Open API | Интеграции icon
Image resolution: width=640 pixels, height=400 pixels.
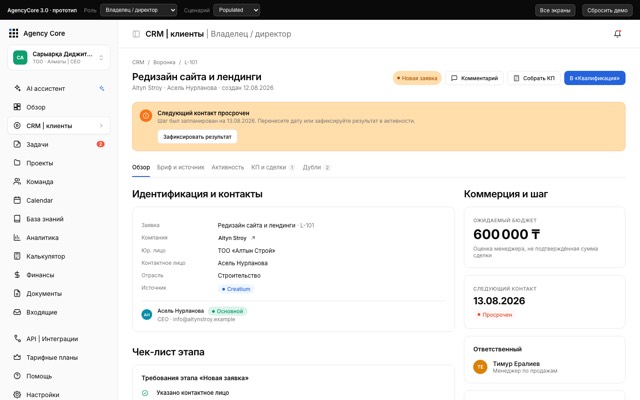[17, 338]
